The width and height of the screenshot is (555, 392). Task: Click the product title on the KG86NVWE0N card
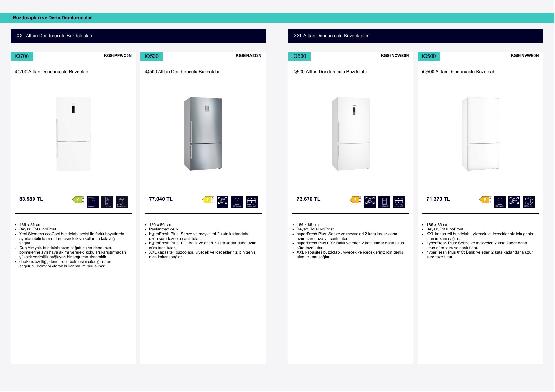[459, 72]
